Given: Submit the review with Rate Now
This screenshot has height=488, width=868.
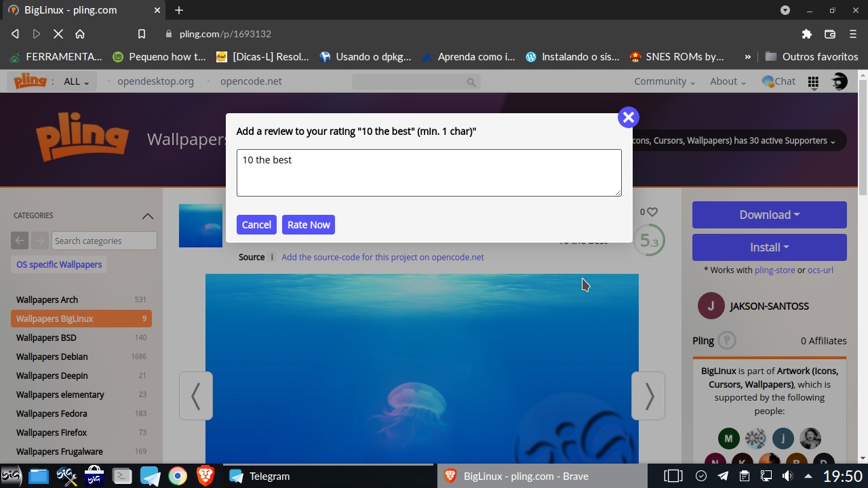Looking at the screenshot, I should [x=309, y=225].
